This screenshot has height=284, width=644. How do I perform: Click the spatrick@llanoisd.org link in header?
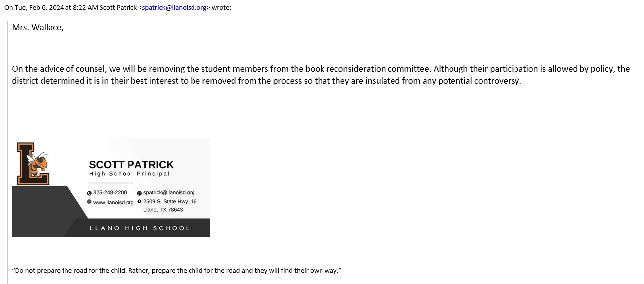[x=174, y=8]
